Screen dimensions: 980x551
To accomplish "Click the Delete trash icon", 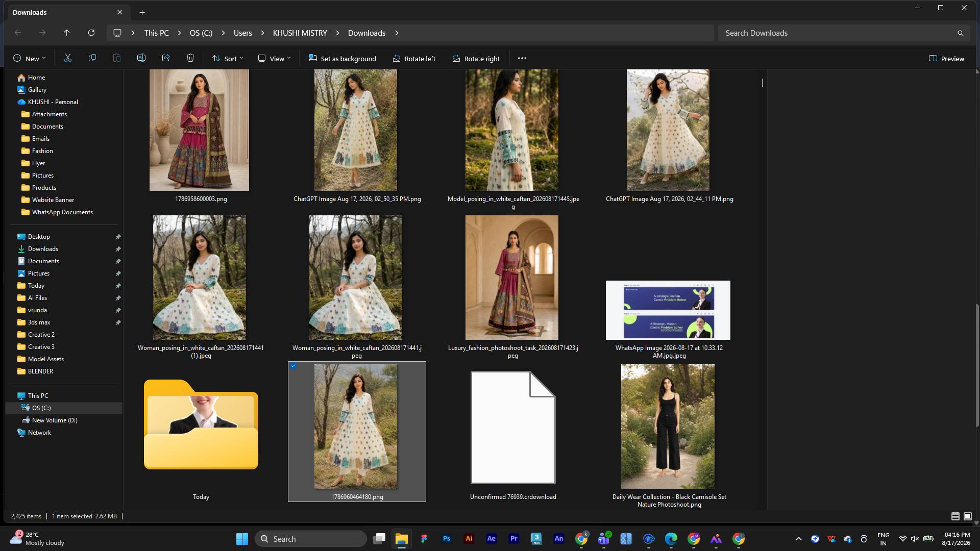I will tap(190, 58).
